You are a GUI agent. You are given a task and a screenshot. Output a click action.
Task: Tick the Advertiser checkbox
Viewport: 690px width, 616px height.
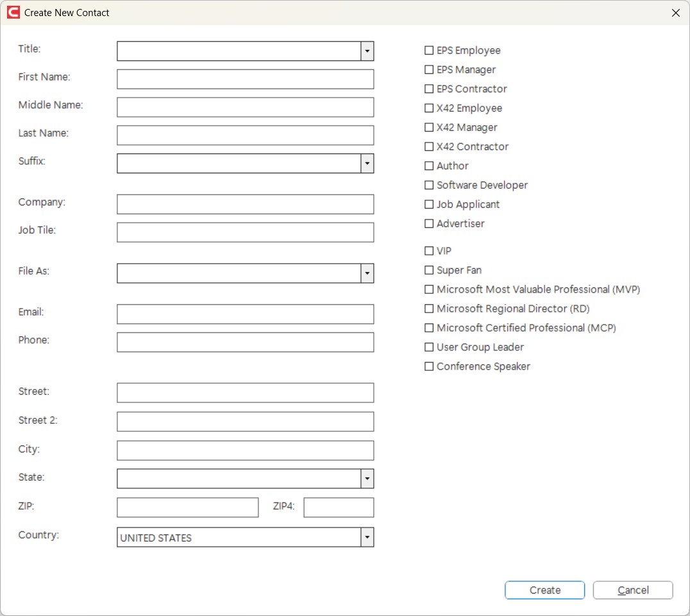(x=429, y=224)
